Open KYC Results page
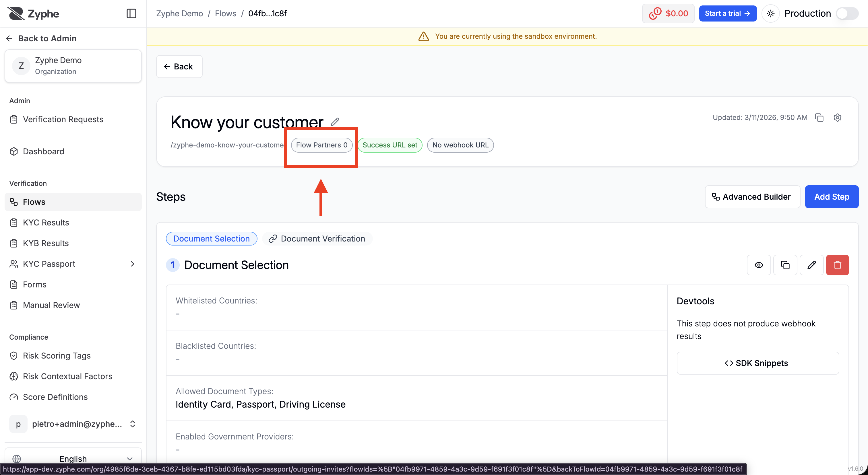Screen dimensions: 868x475 (73, 223)
